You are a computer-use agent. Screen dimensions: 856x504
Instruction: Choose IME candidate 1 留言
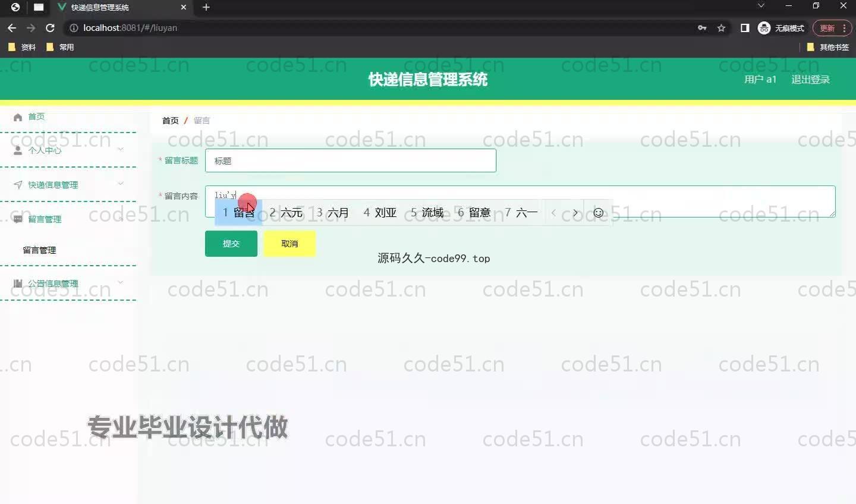[238, 213]
